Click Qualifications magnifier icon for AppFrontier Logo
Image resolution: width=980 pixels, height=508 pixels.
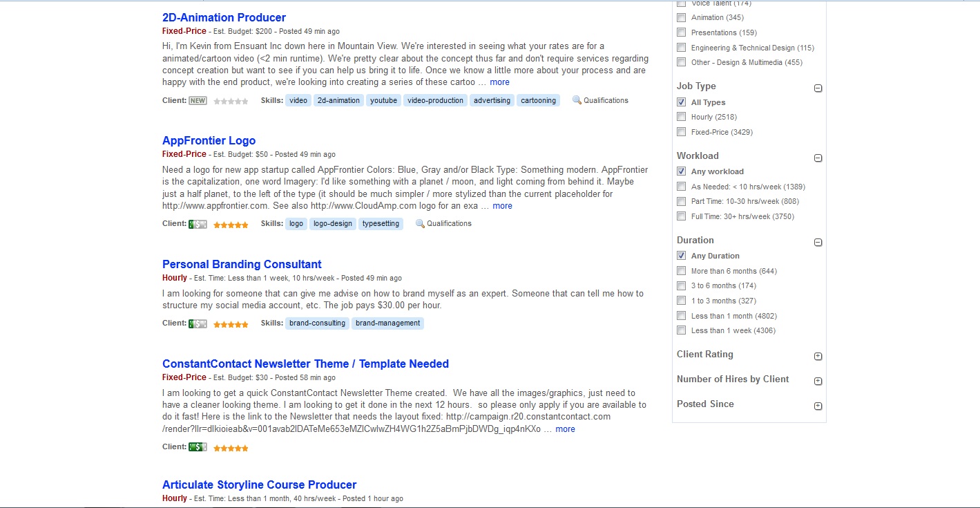click(420, 223)
